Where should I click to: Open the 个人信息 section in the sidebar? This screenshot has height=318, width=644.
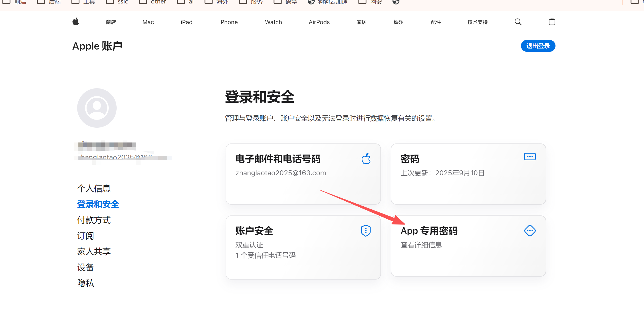(94, 188)
